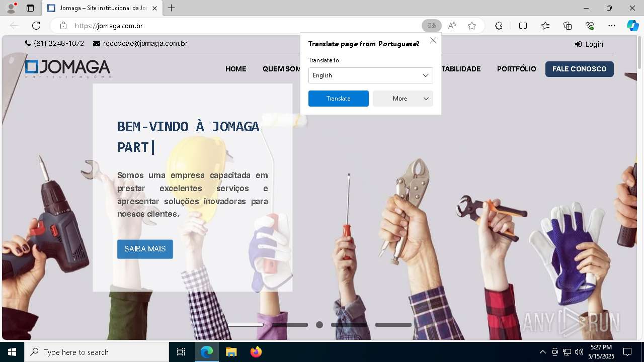This screenshot has height=362, width=644.
Task: Select the first white slider indicator
Action: coord(246,325)
